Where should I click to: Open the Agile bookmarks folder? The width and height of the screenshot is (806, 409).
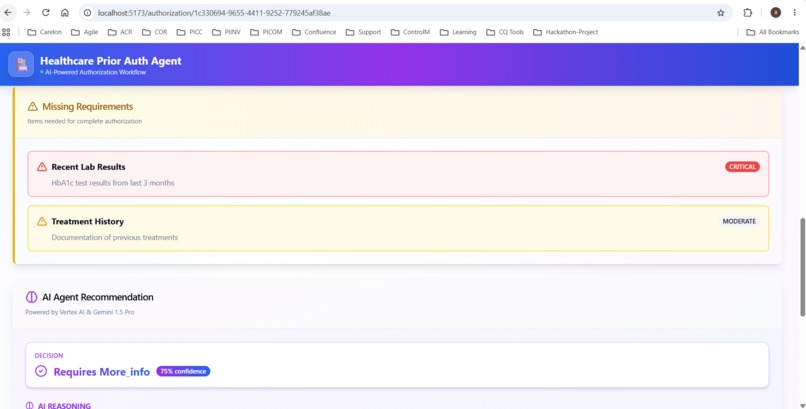click(x=84, y=32)
